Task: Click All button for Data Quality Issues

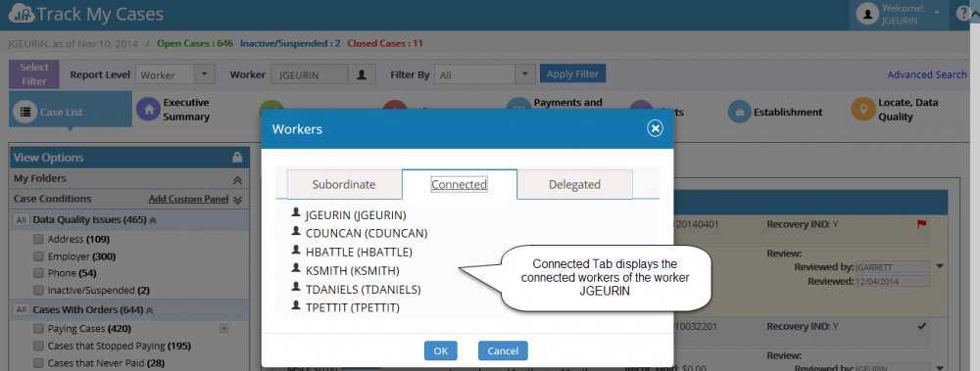Action: pyautogui.click(x=21, y=220)
